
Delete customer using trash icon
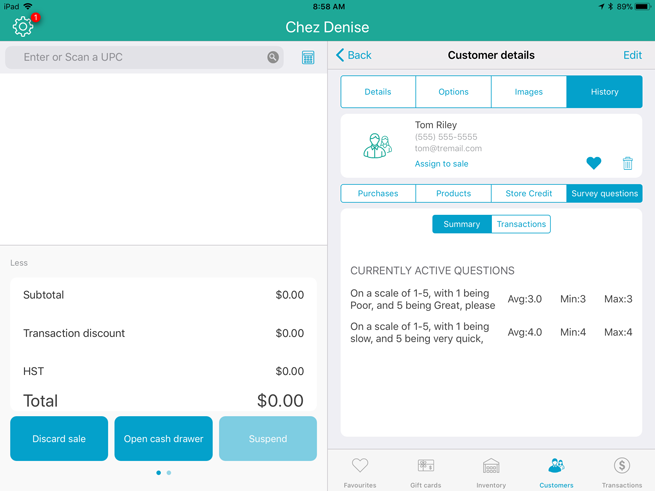627,163
